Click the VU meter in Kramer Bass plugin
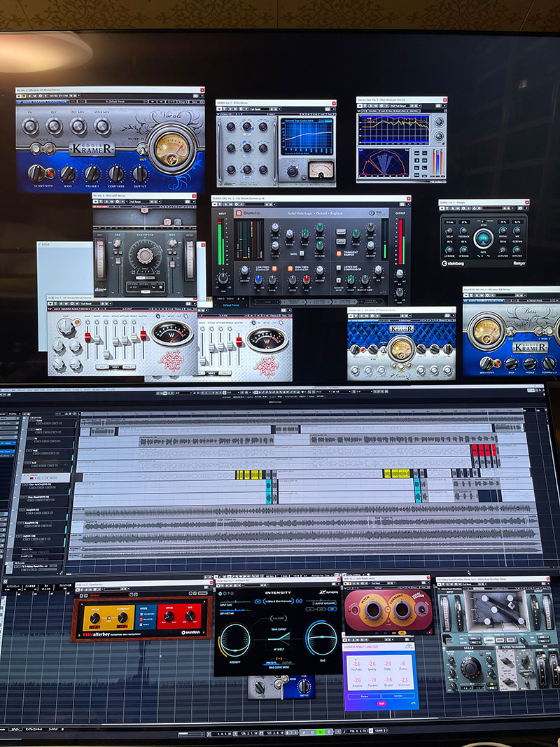Viewport: 560px width, 747px height. pyautogui.click(x=486, y=330)
